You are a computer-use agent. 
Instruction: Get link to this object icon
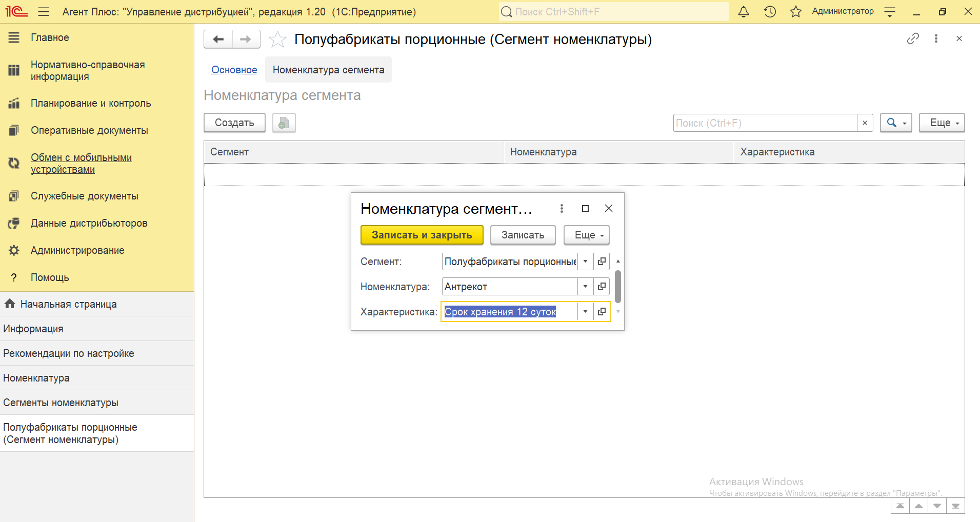point(912,38)
